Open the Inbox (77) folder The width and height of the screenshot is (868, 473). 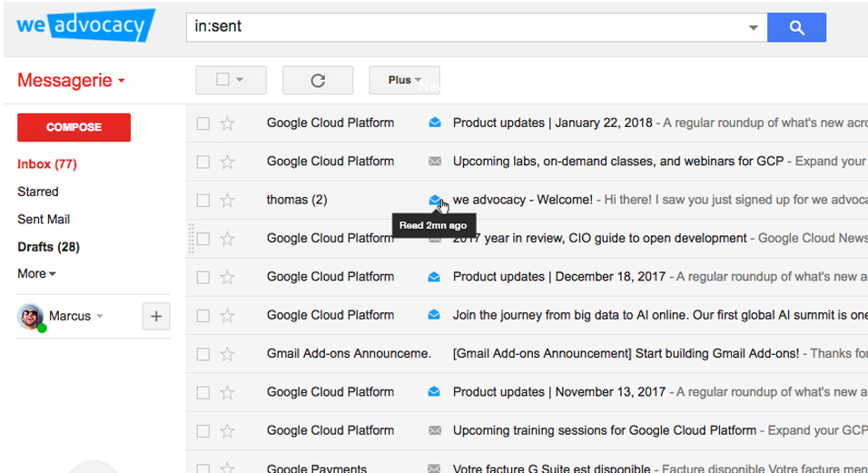pyautogui.click(x=47, y=164)
